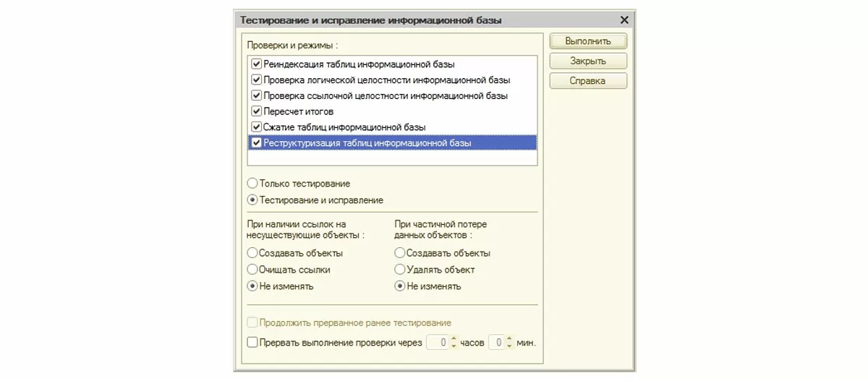Select Только тестирование radio button
Image resolution: width=868 pixels, height=381 pixels.
252,184
